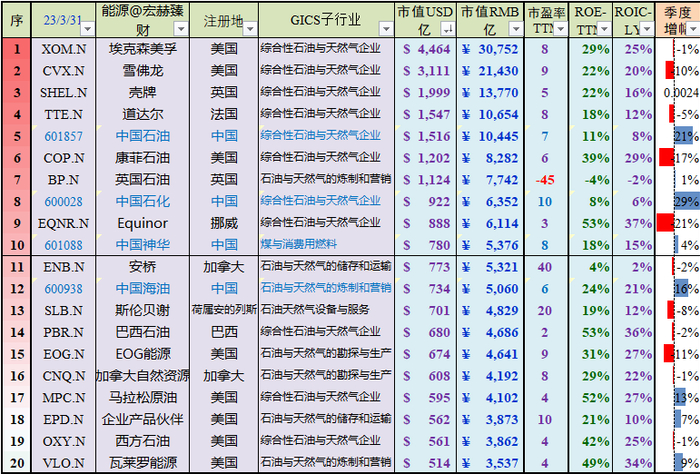The width and height of the screenshot is (700, 474).
Task: Select company name EOG能源
Action: click(x=142, y=355)
